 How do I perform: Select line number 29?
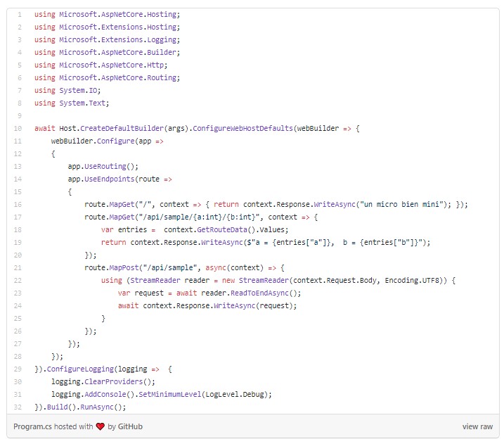click(x=18, y=369)
